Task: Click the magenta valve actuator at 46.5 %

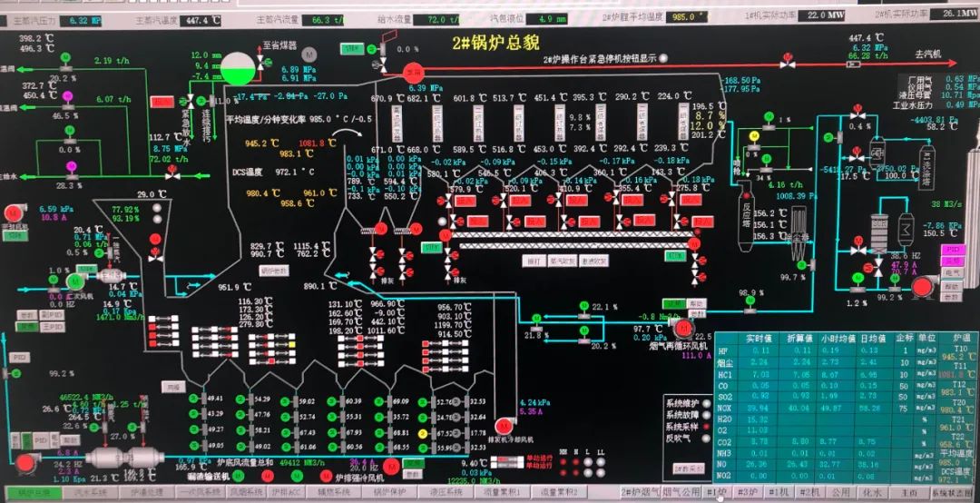Action: (x=66, y=94)
